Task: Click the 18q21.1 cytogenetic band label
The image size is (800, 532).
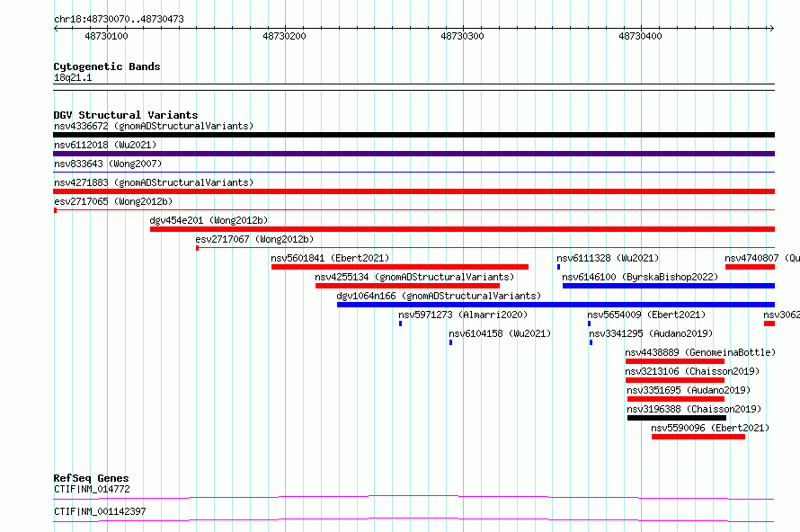Action: [x=73, y=77]
